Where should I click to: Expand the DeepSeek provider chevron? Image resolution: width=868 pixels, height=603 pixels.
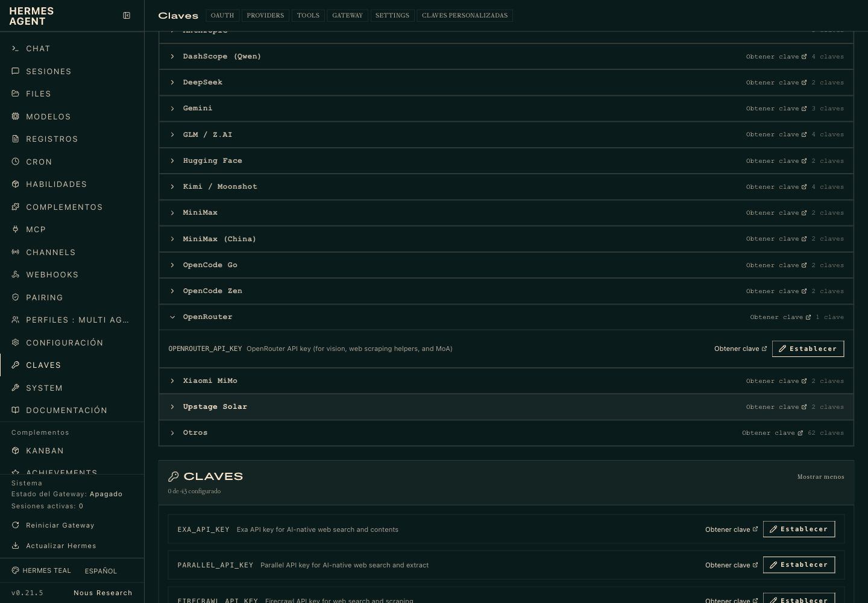coord(172,83)
